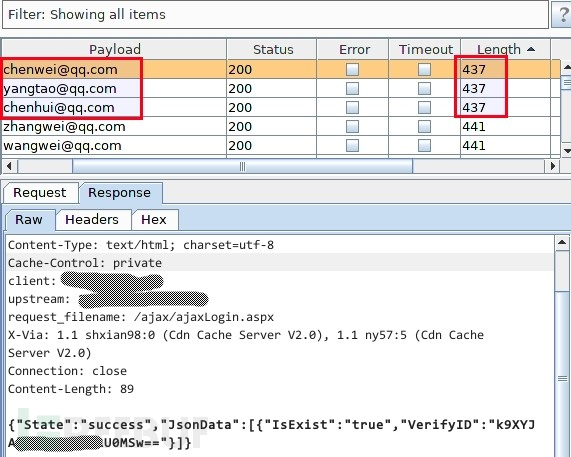Click the response pane scroll-up arrow
The image size is (571, 457).
(x=562, y=243)
